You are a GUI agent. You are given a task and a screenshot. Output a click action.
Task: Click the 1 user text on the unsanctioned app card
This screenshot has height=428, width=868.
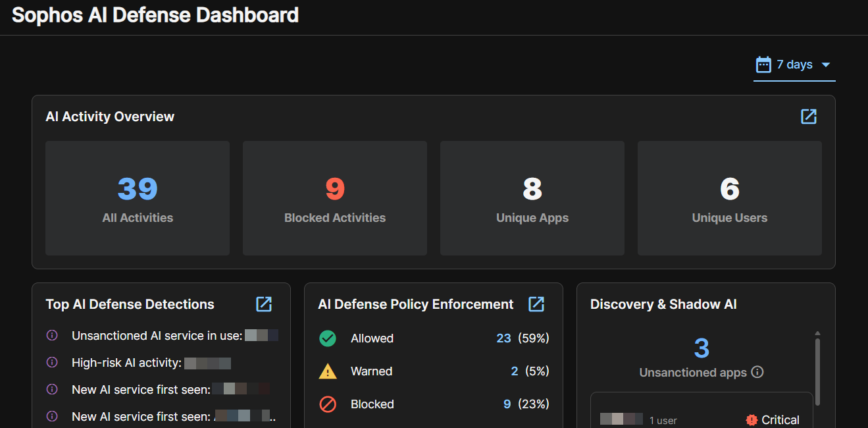(663, 420)
